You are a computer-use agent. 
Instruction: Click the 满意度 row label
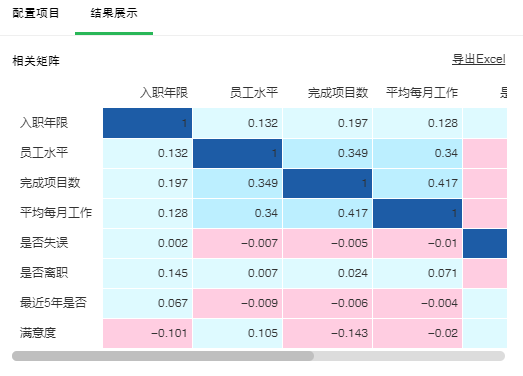38,333
